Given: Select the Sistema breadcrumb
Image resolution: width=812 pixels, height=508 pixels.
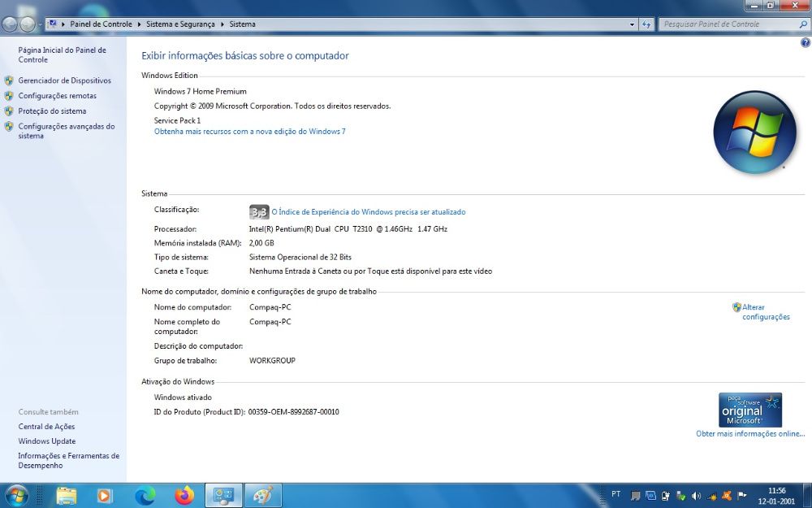Looking at the screenshot, I should pos(242,24).
